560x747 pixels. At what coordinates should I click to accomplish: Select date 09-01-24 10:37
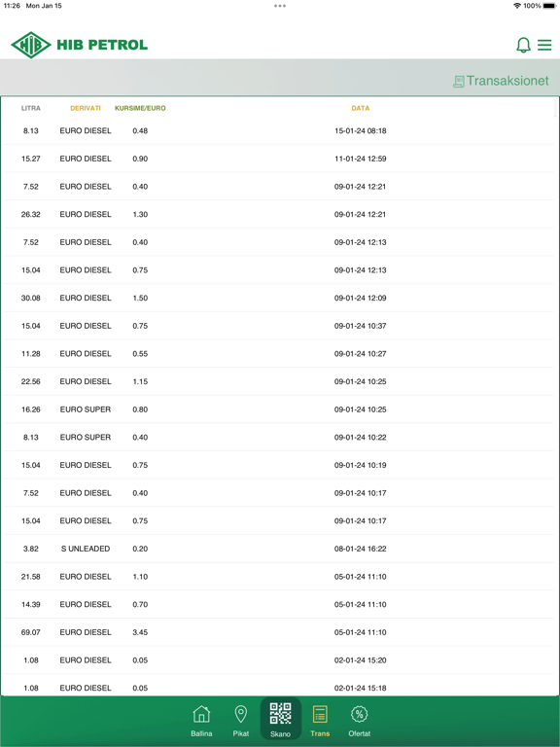[361, 326]
